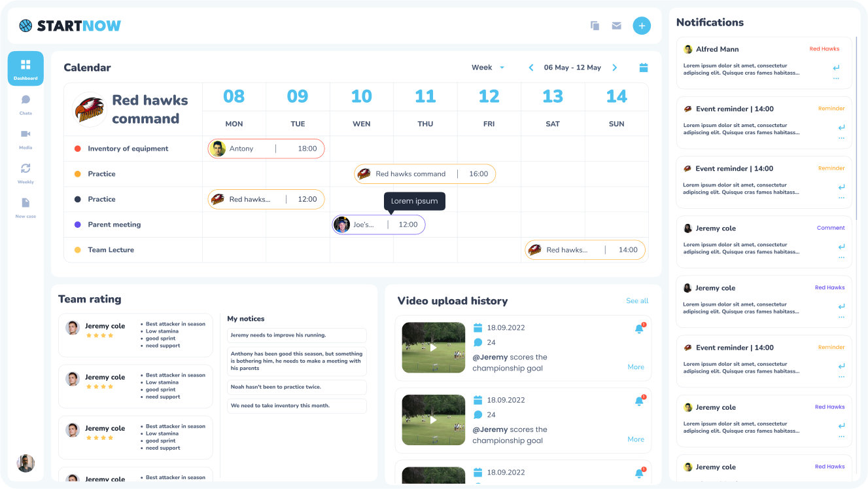This screenshot has width=868, height=489.
Task: Open Chats in the sidebar
Action: [26, 103]
